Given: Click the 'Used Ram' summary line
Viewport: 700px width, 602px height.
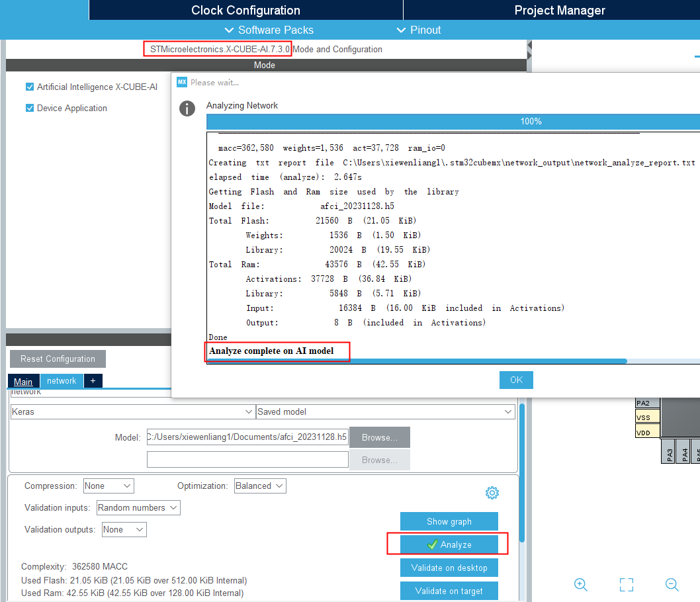Looking at the screenshot, I should (132, 593).
